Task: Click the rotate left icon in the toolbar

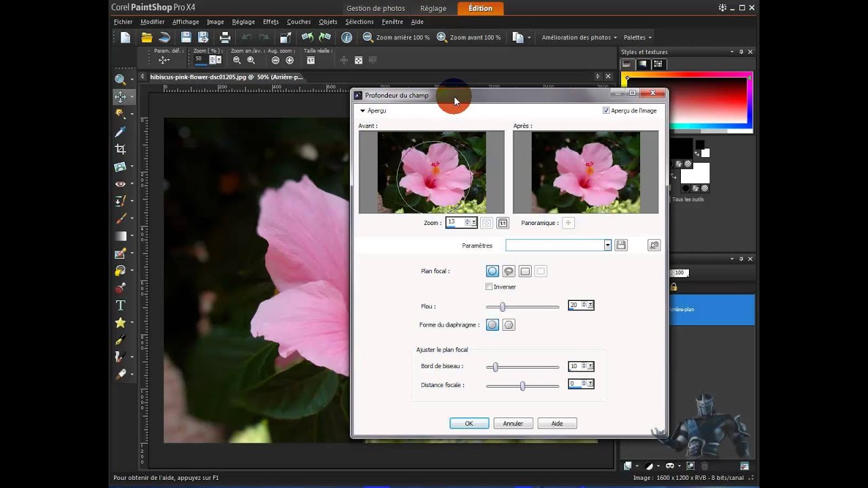Action: click(x=307, y=37)
